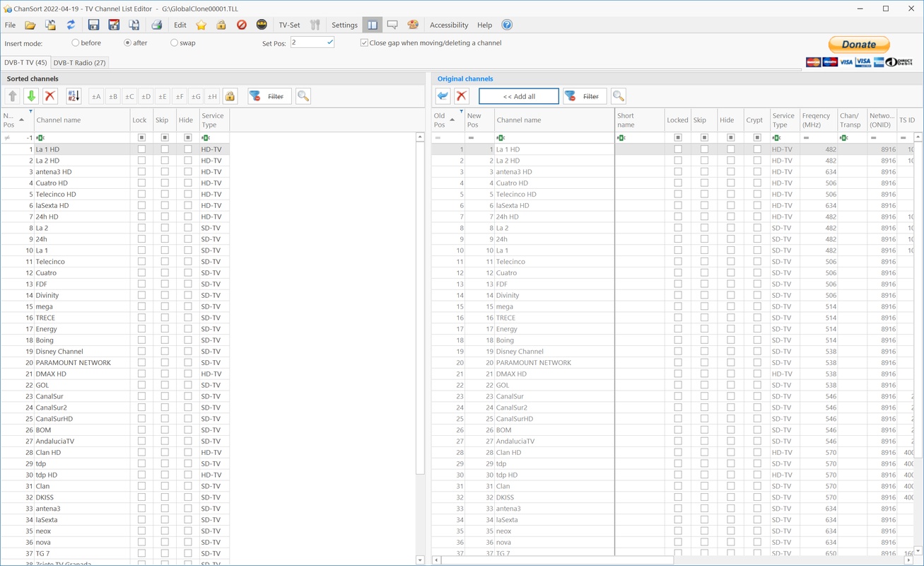Select the 'before' insert mode
Image resolution: width=924 pixels, height=566 pixels.
click(76, 43)
